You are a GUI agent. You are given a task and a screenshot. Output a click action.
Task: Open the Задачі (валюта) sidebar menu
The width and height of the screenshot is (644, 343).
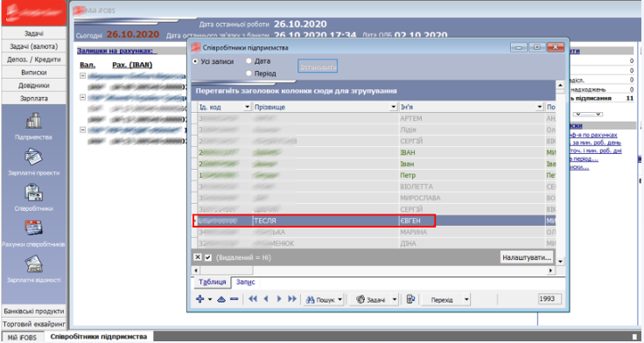(33, 46)
